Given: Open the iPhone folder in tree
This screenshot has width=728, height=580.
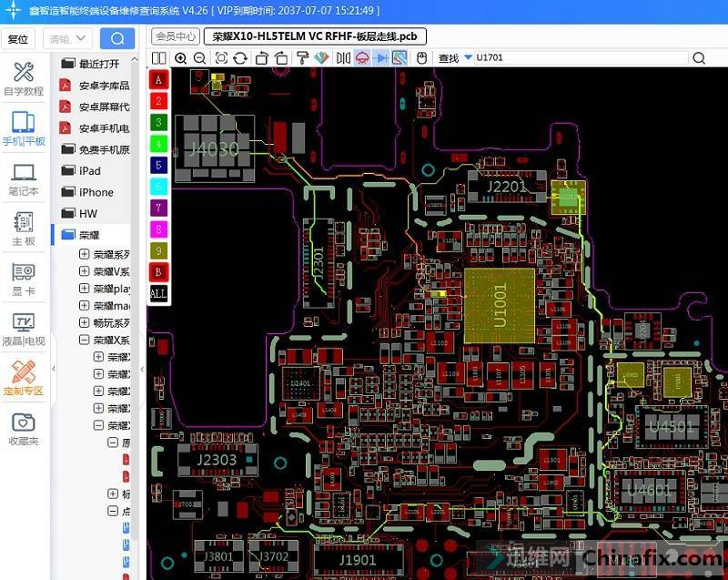Looking at the screenshot, I should [x=96, y=192].
